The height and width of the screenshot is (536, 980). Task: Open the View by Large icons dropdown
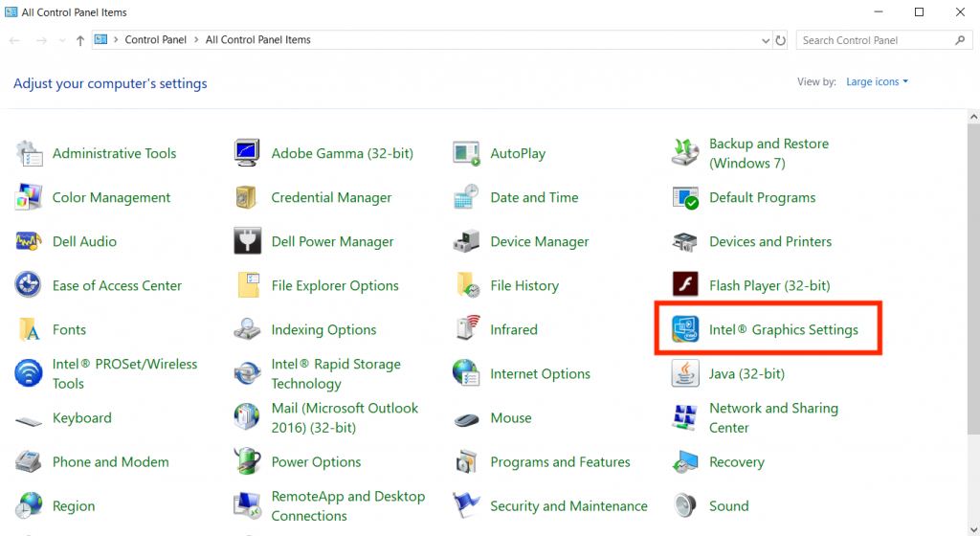click(x=877, y=82)
